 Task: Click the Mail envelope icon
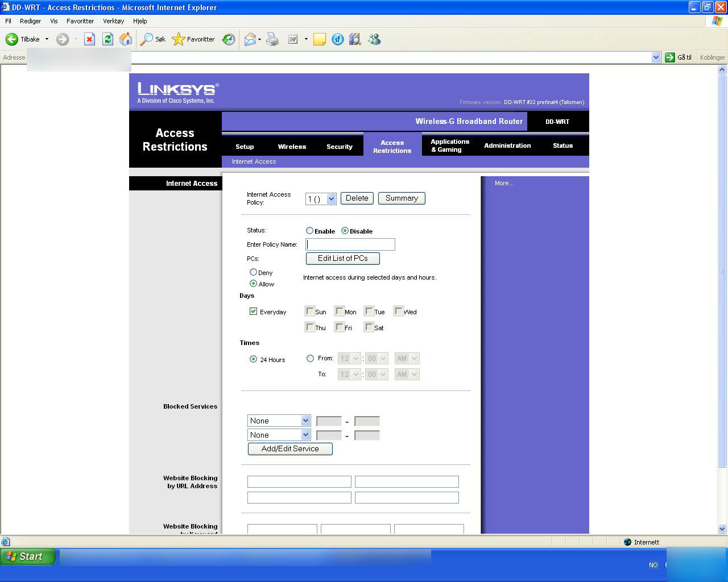pos(250,39)
